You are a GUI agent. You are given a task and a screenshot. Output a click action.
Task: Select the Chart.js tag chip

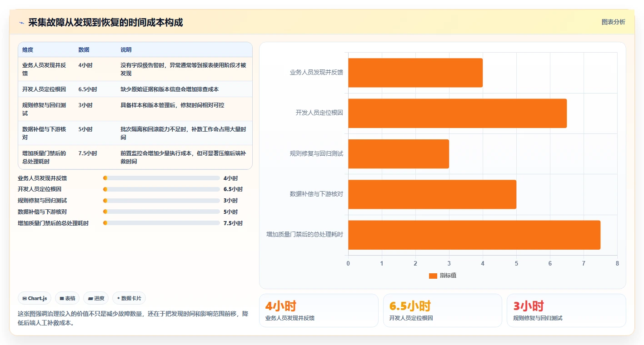point(35,298)
